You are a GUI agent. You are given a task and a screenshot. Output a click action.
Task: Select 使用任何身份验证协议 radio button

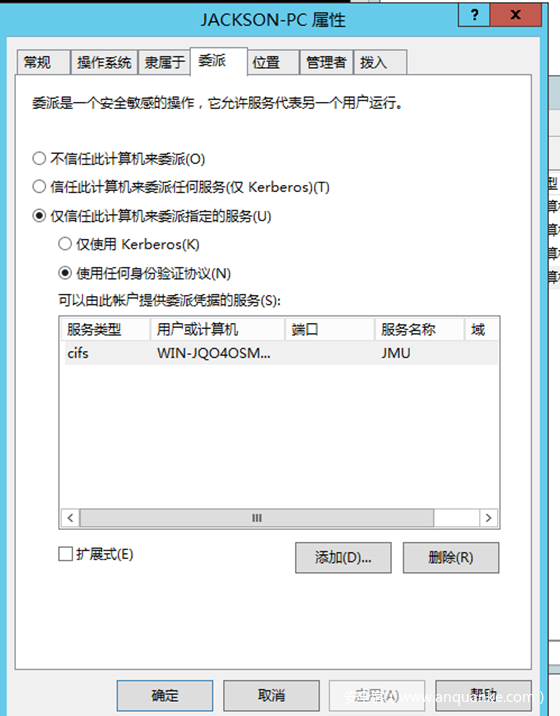click(x=65, y=273)
